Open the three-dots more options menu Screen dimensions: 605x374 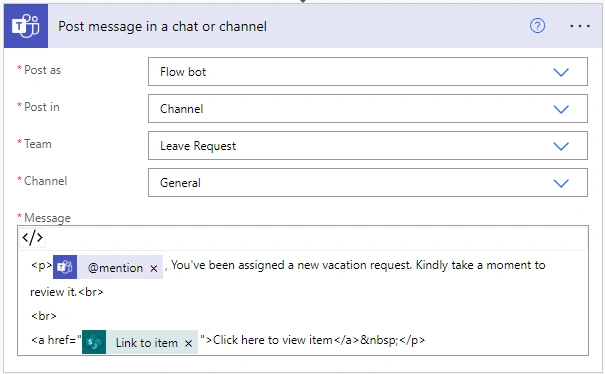[x=580, y=26]
